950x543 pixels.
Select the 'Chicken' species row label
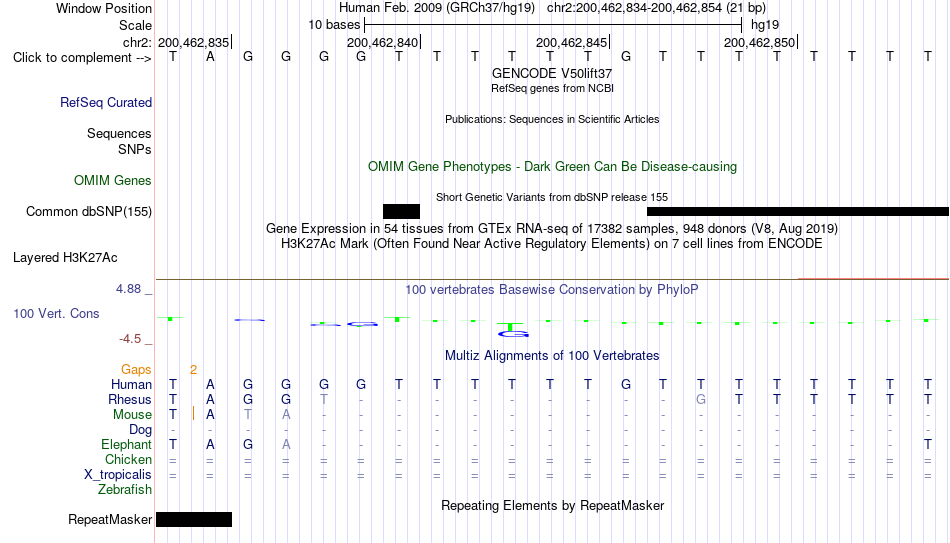tap(128, 460)
